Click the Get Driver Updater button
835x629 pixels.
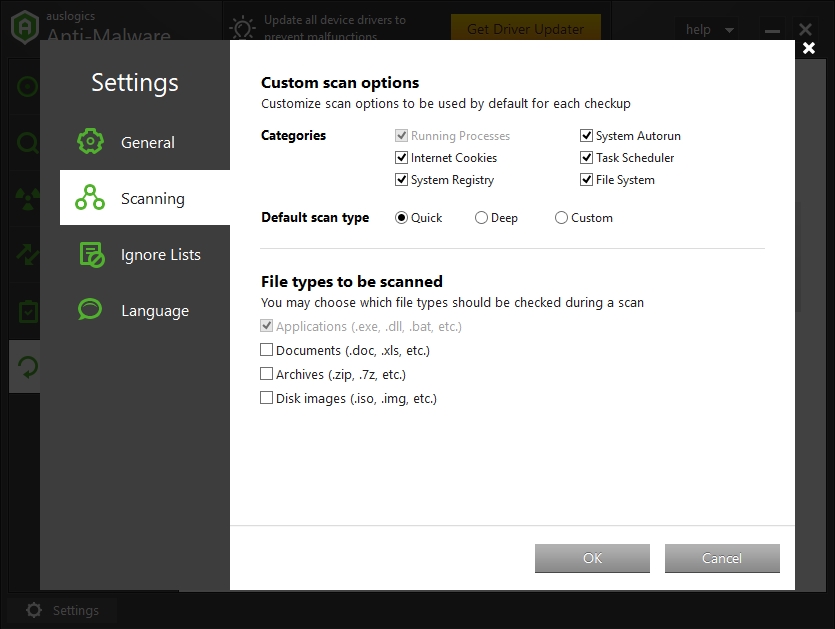525,29
